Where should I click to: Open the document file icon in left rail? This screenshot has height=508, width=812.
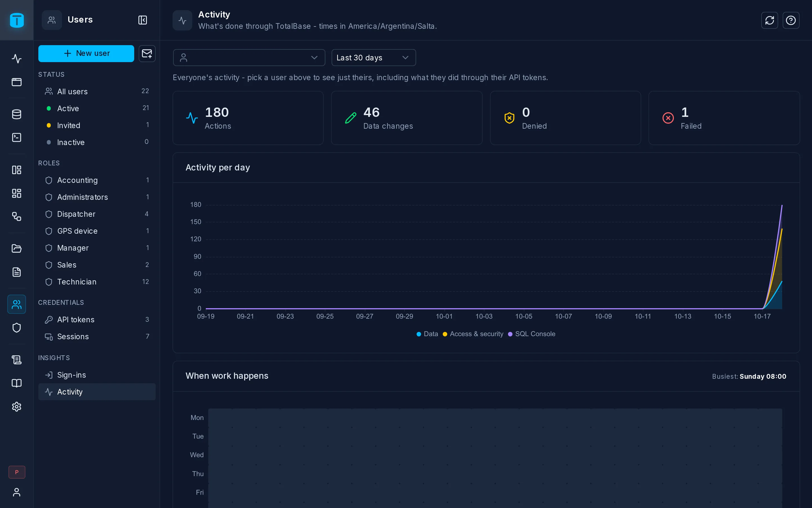[16, 272]
